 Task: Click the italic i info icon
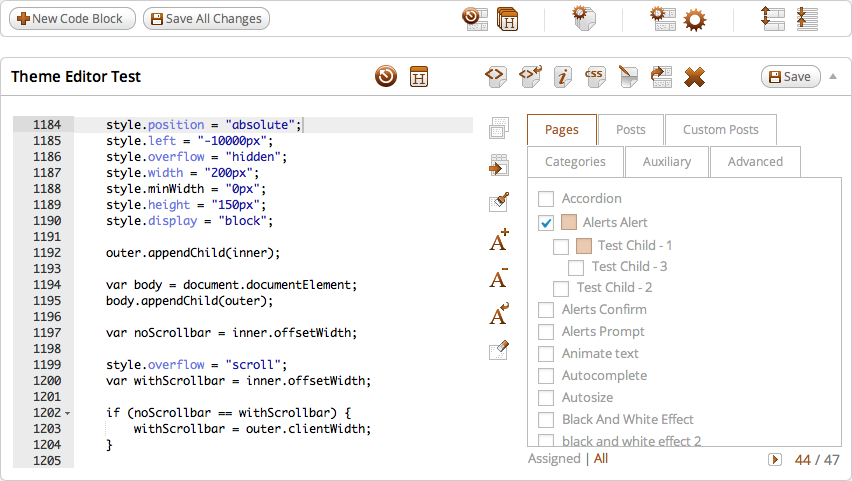[x=563, y=77]
